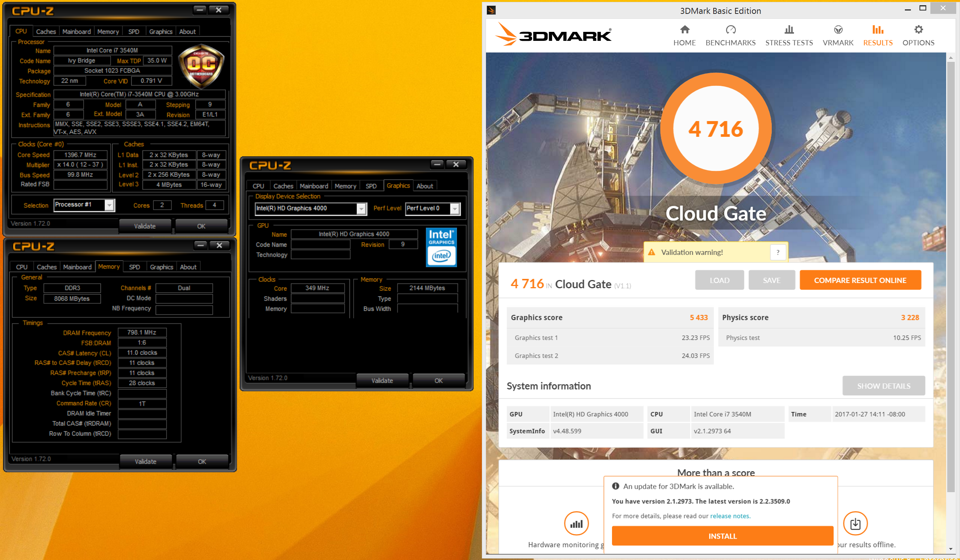Switch to Mainboard tab in top CPU-Z

[76, 31]
